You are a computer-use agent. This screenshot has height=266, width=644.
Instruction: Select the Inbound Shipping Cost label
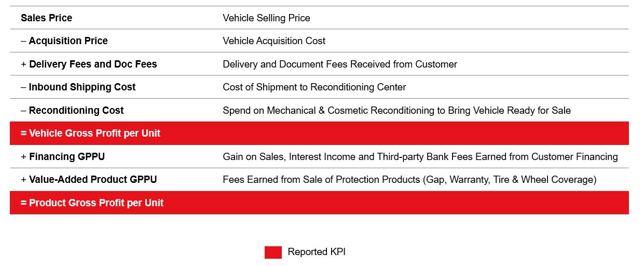coord(82,87)
